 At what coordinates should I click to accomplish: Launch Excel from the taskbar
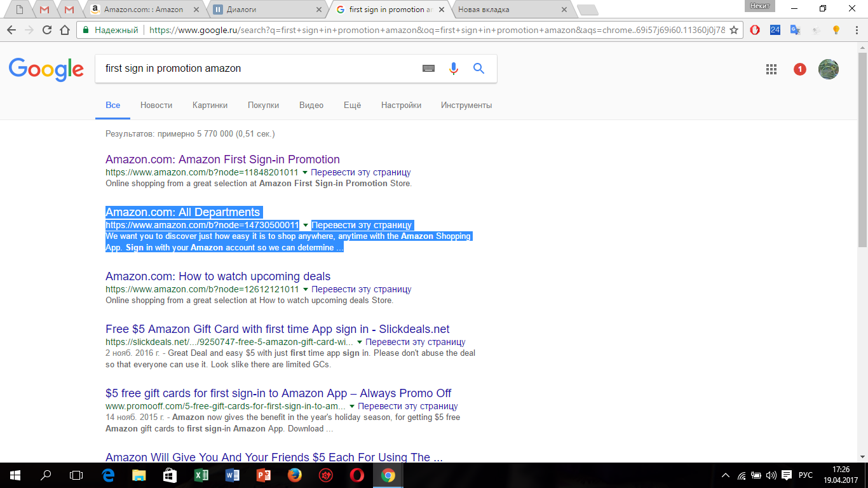201,475
